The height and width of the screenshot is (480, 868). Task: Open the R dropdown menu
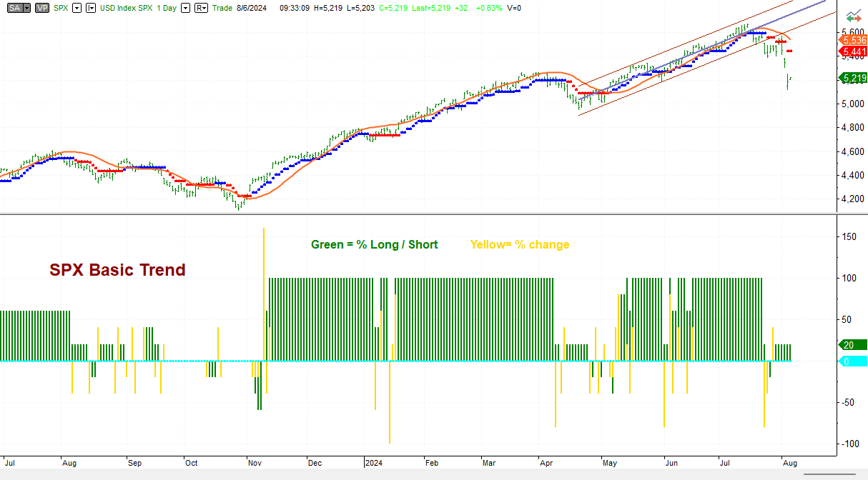(201, 8)
